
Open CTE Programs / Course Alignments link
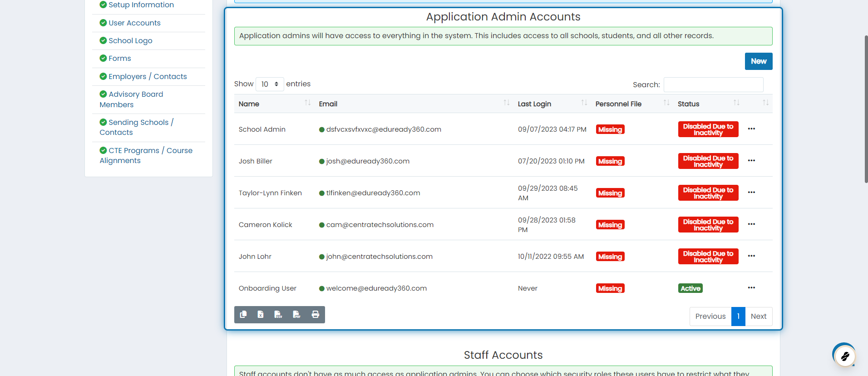(146, 155)
